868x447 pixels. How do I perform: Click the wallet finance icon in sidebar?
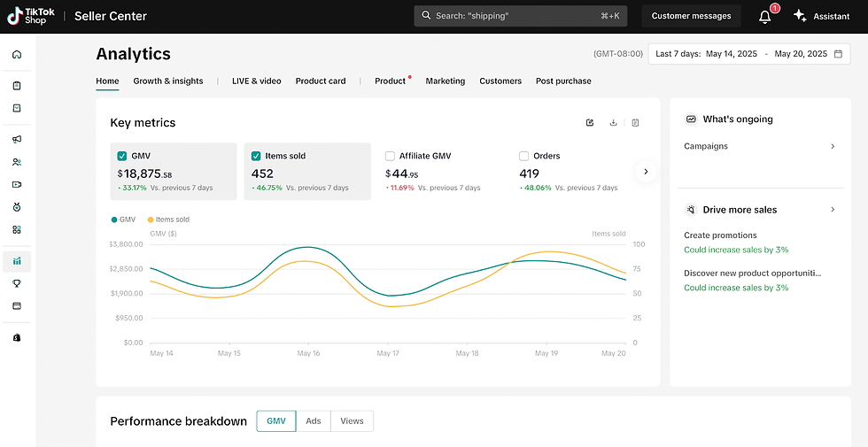click(17, 305)
